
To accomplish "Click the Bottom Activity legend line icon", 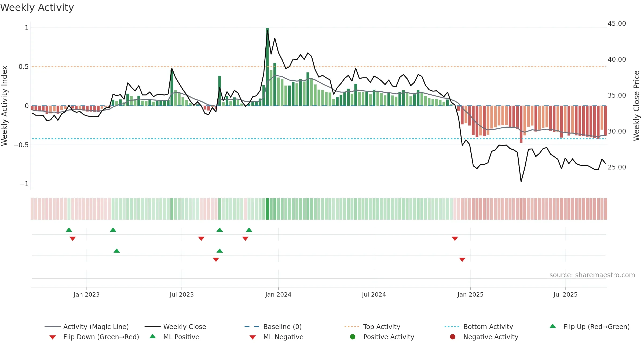I will point(452,327).
